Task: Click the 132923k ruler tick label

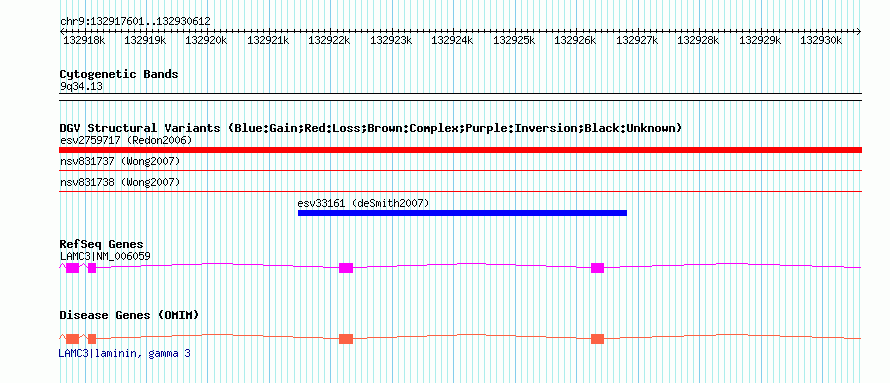Action: (x=391, y=40)
